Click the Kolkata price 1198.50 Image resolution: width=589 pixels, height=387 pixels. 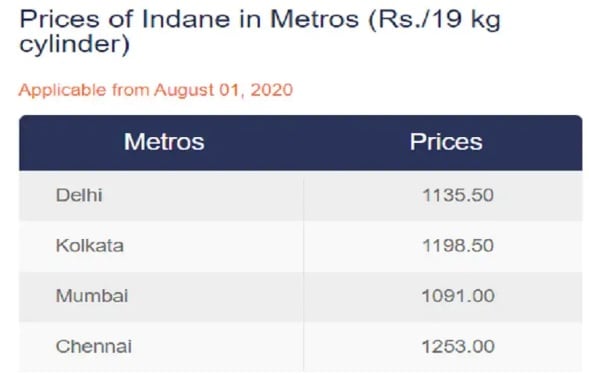[458, 246]
